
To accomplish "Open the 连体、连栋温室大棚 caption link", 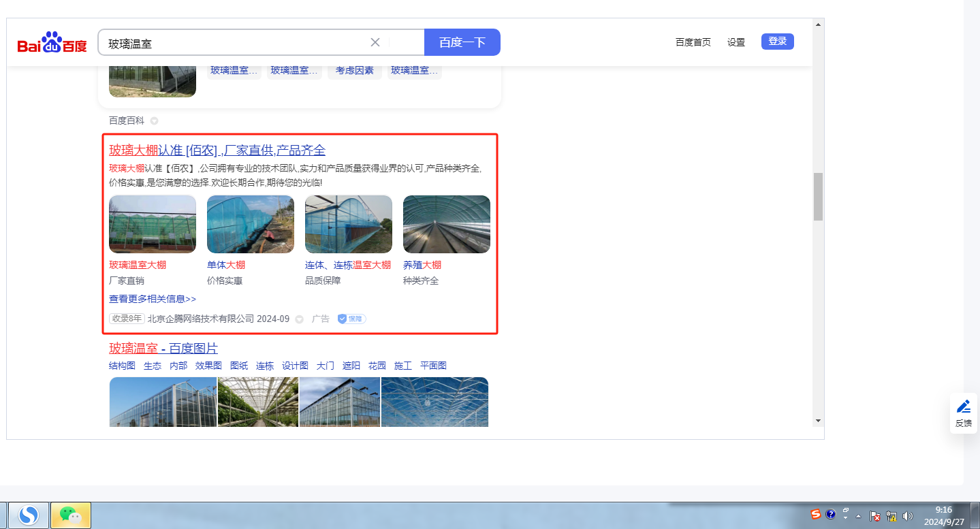I will 348,265.
